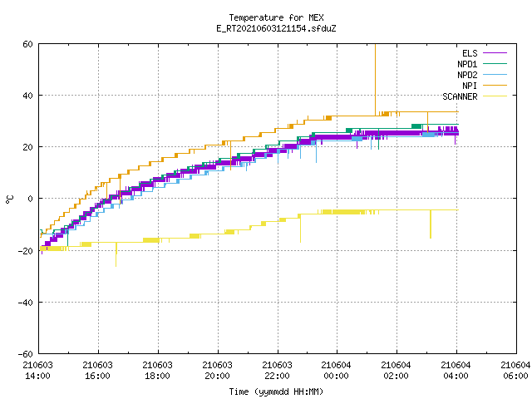Screen dimensions: 532x399
Task: Click the y-axis label 60
Action: 27,44
